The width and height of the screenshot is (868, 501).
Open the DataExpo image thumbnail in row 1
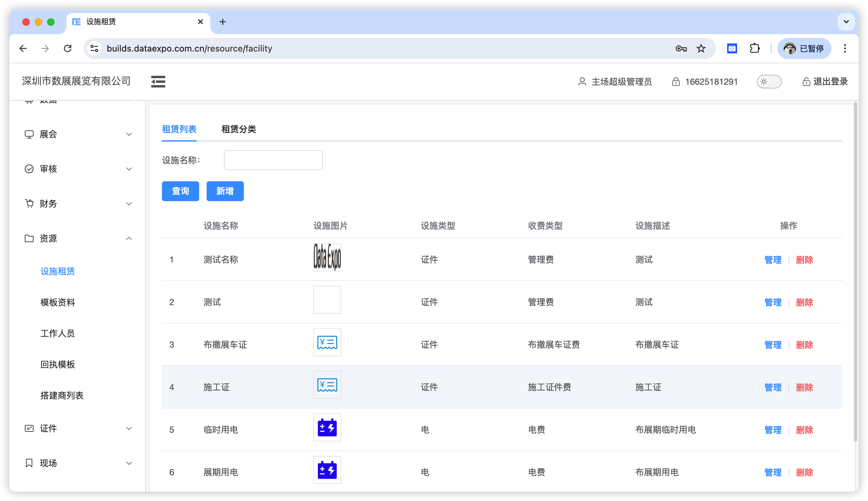pyautogui.click(x=327, y=257)
